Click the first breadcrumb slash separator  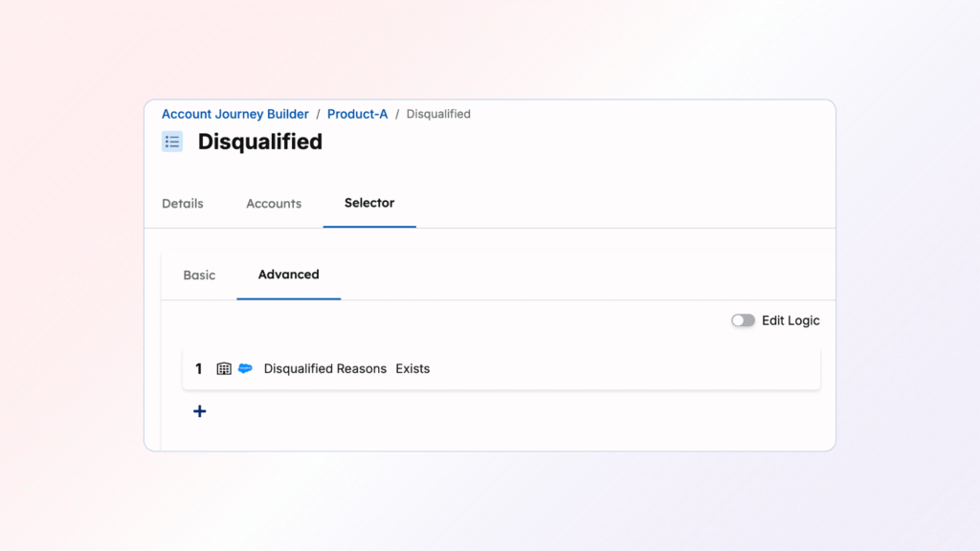pos(318,114)
